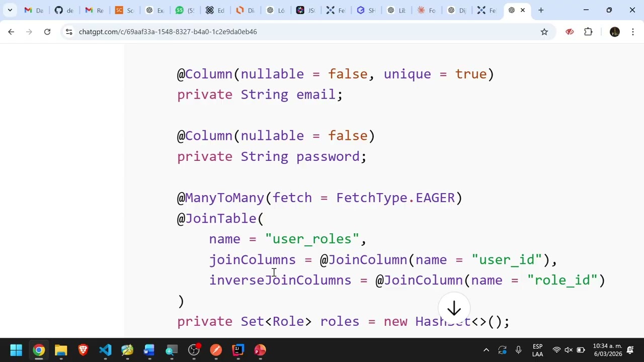Open File Explorer from the taskbar

[61, 350]
